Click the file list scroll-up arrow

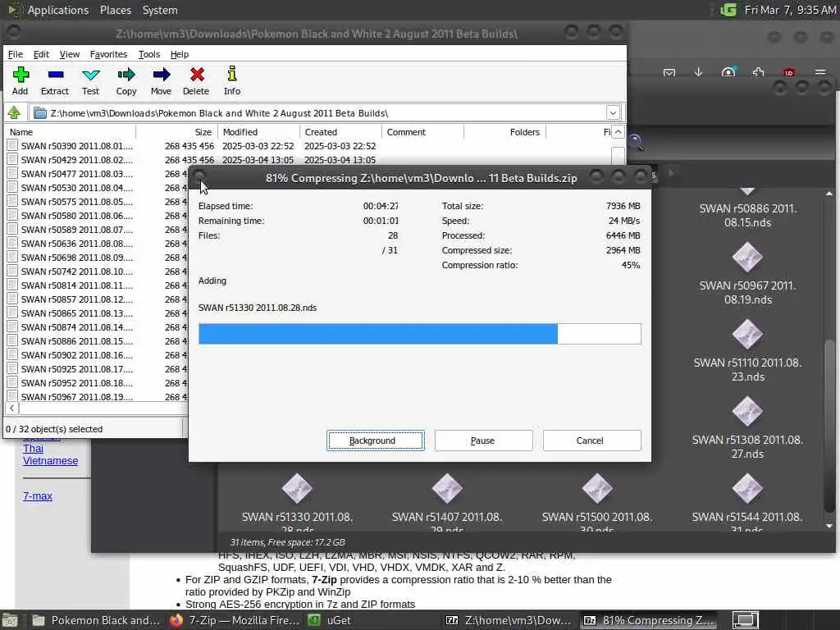[x=619, y=132]
